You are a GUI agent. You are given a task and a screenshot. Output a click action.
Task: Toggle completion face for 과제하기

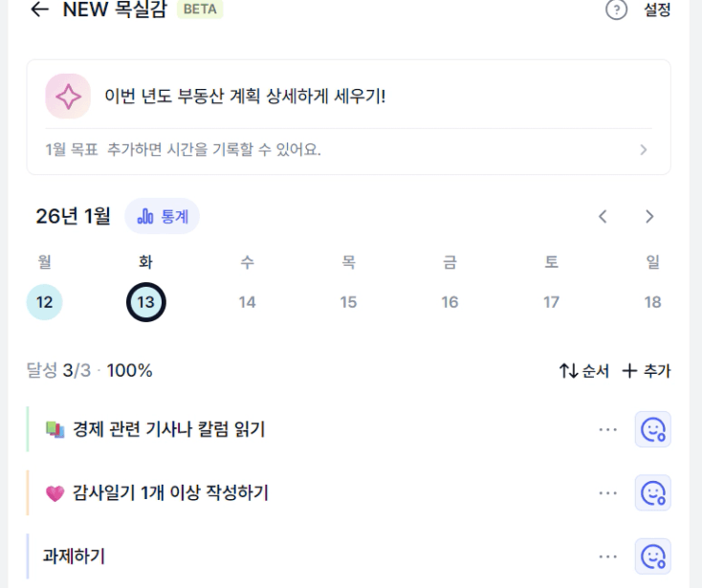[653, 555]
